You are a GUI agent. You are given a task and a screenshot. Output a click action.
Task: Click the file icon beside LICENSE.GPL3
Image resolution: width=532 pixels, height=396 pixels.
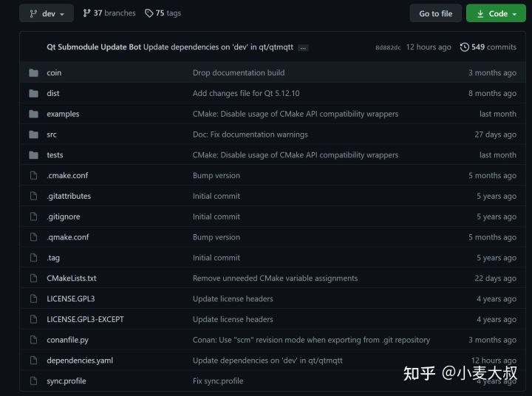[33, 298]
